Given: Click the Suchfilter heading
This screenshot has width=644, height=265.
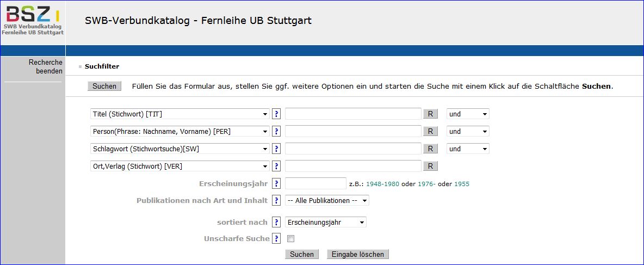Looking at the screenshot, I should point(102,66).
